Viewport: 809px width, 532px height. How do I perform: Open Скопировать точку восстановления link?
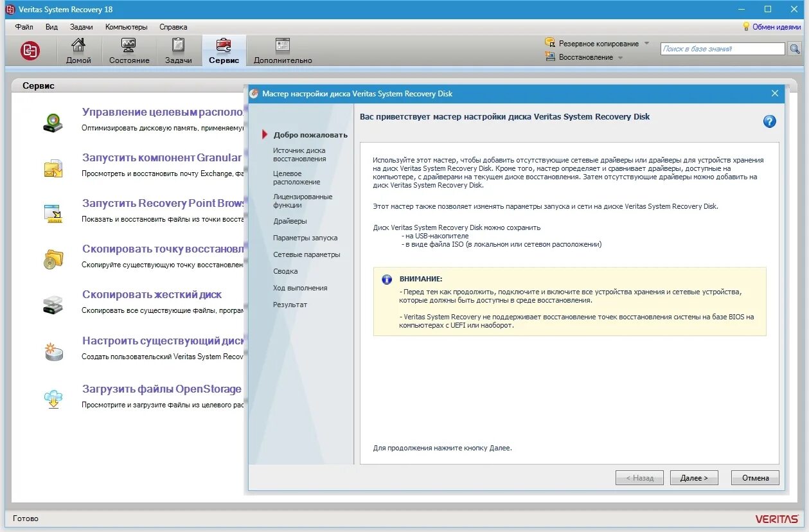pos(163,249)
